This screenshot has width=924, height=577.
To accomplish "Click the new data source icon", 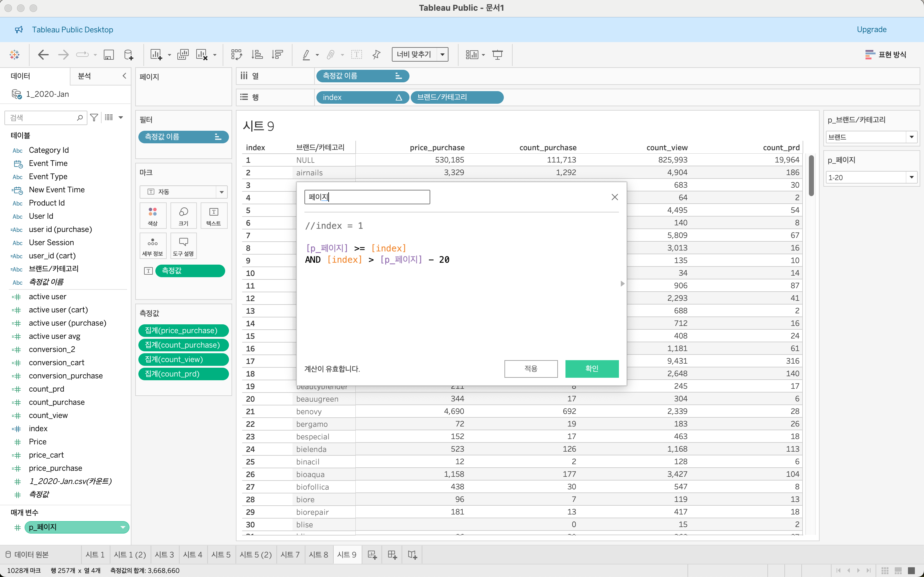I will click(129, 55).
